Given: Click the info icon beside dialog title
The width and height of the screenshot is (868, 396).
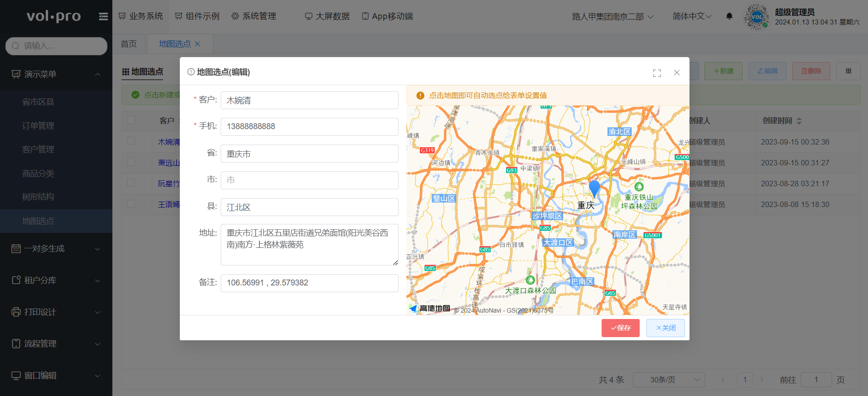Looking at the screenshot, I should click(x=191, y=72).
